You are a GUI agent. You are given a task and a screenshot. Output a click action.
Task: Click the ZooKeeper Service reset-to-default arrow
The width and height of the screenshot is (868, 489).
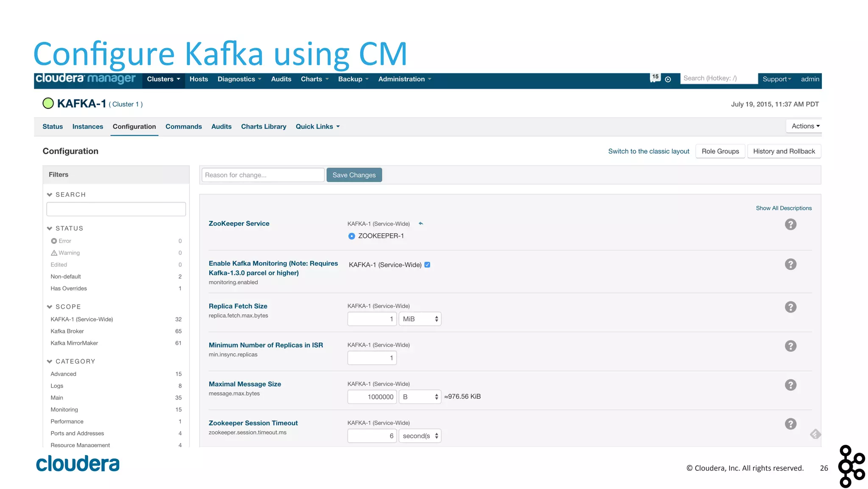421,224
